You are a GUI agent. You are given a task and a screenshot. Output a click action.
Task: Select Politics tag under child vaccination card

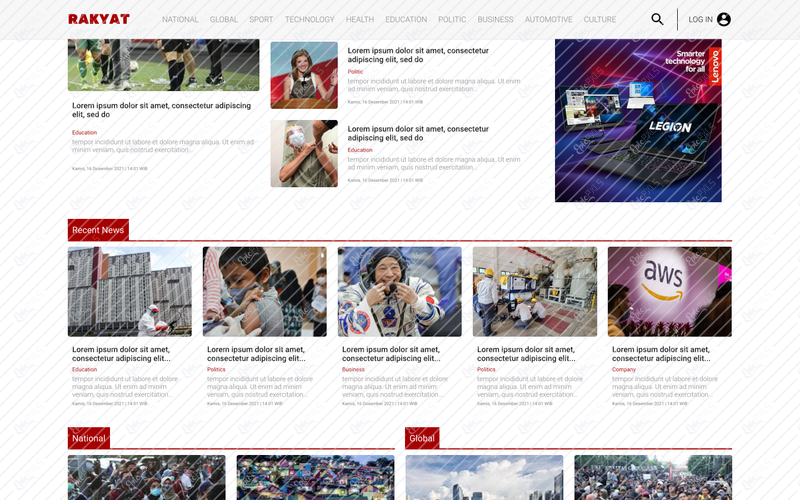216,369
